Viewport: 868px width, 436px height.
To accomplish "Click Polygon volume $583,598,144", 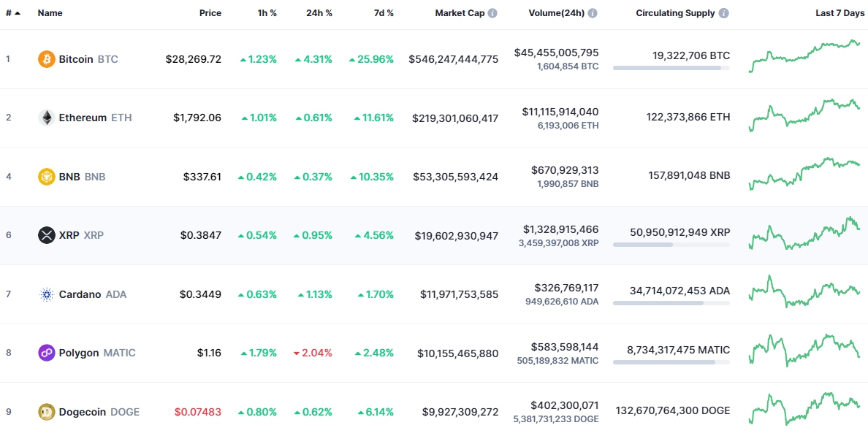I will click(x=565, y=347).
